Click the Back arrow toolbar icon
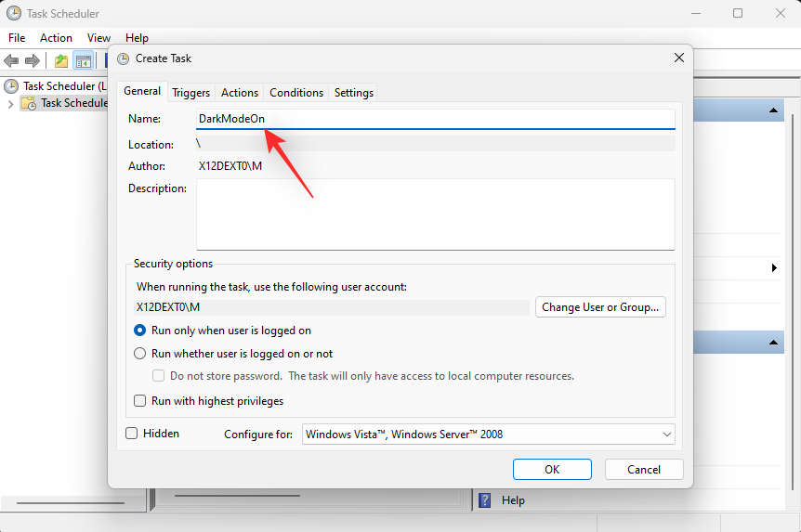 11,61
